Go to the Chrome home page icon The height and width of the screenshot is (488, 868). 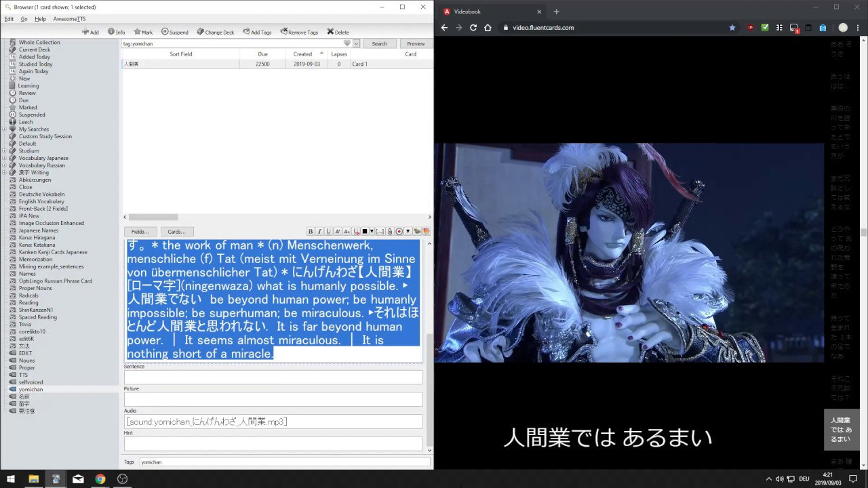[x=488, y=28]
